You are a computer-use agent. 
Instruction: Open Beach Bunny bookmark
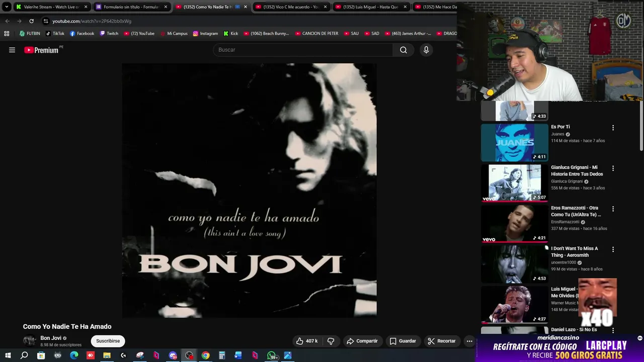(266, 34)
